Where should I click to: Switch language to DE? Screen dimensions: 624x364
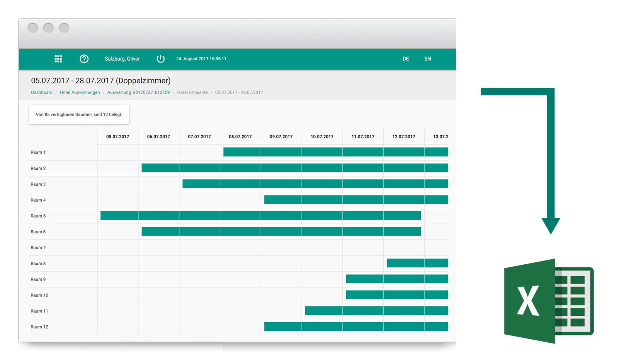click(x=406, y=59)
